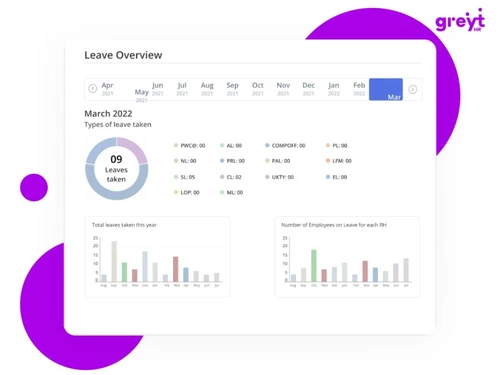Click the blue Apr bar in Employees on Leave chart
Screen dimensions: 500x375
(x=375, y=275)
